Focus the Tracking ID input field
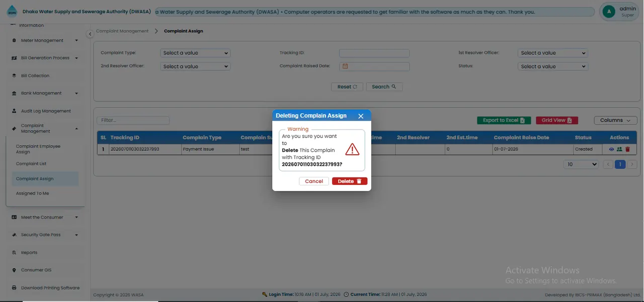Screen dimensions: 644x302 coord(374,53)
